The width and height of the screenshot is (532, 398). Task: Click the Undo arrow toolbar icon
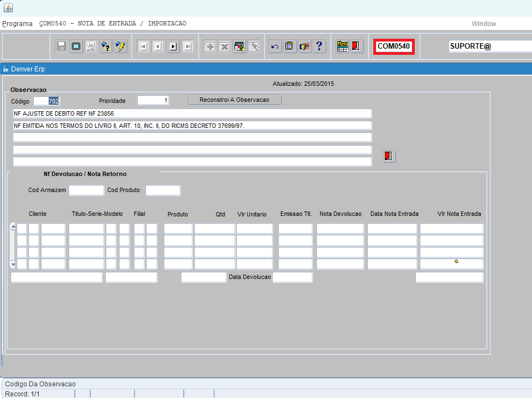(x=275, y=46)
